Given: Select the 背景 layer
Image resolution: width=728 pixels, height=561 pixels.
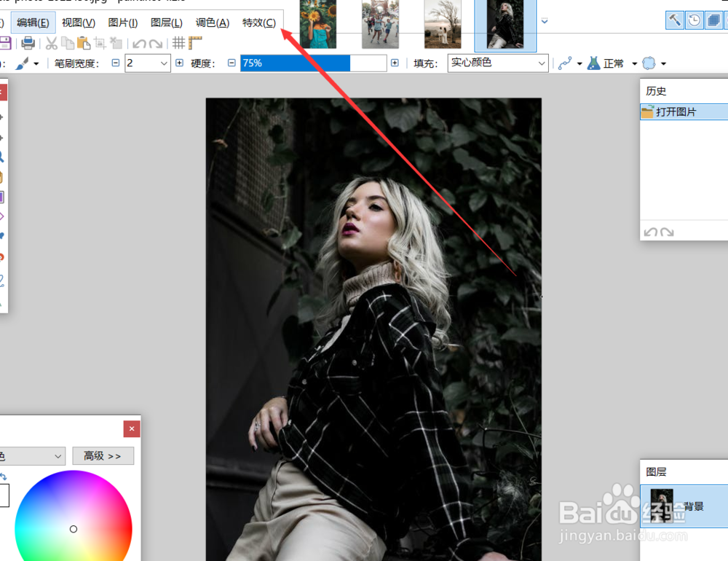Looking at the screenshot, I should coord(684,506).
